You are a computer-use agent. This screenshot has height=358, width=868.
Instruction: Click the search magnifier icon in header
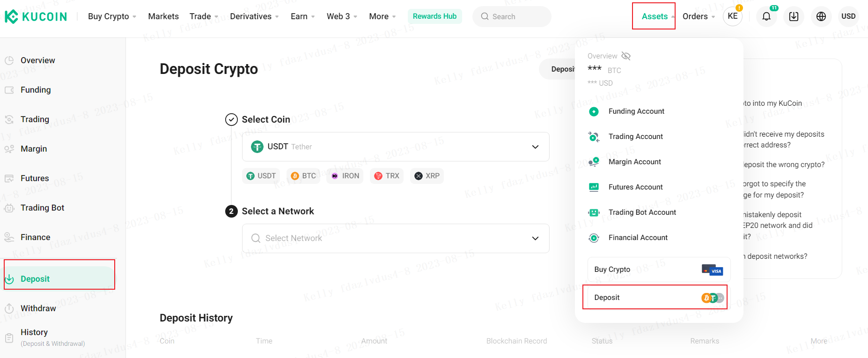click(x=485, y=16)
